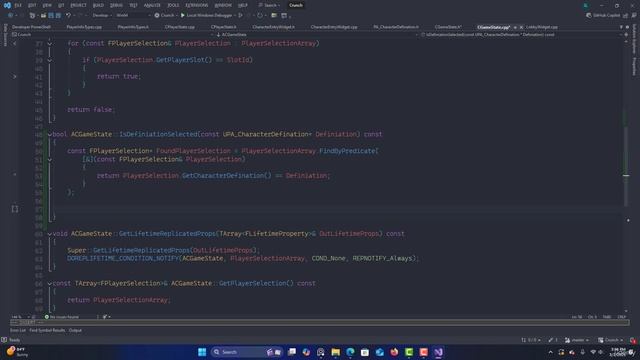Image resolution: width=640 pixels, height=360 pixels.
Task: Open Find Symbol Results tab
Action: pyautogui.click(x=47, y=330)
